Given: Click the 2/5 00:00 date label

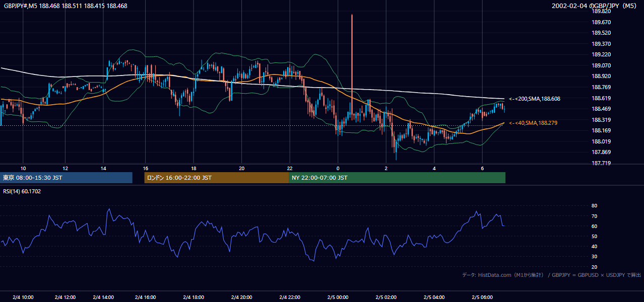Looking at the screenshot, I should [338, 297].
